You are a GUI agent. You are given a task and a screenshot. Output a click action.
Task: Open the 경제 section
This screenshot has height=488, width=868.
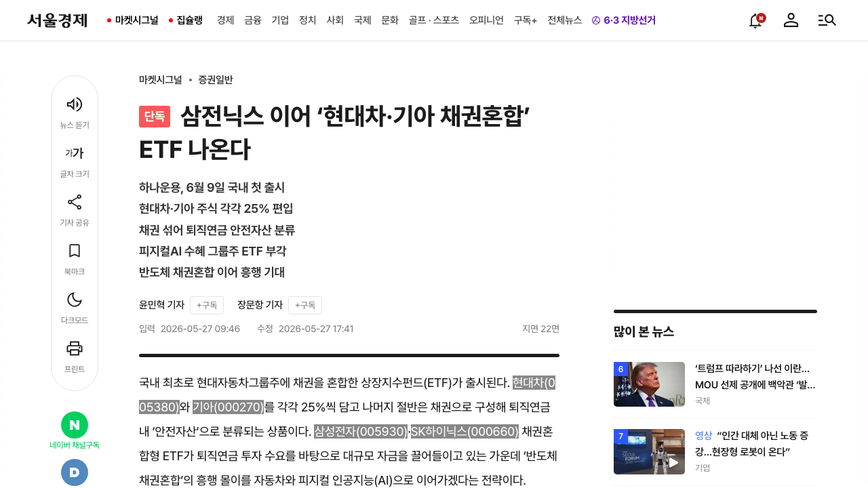pyautogui.click(x=226, y=20)
